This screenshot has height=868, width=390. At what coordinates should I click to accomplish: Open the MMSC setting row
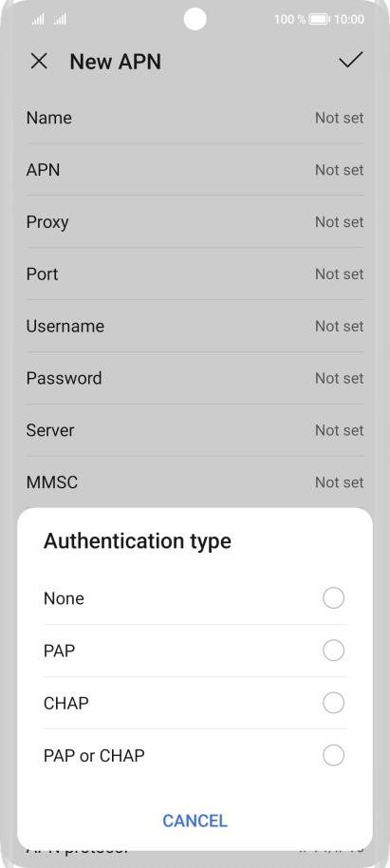[195, 482]
